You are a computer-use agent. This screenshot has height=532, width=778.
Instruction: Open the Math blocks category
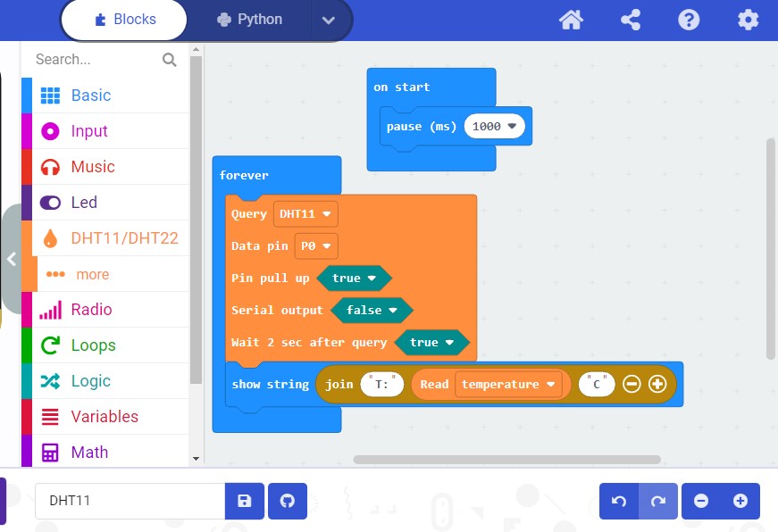pyautogui.click(x=105, y=451)
